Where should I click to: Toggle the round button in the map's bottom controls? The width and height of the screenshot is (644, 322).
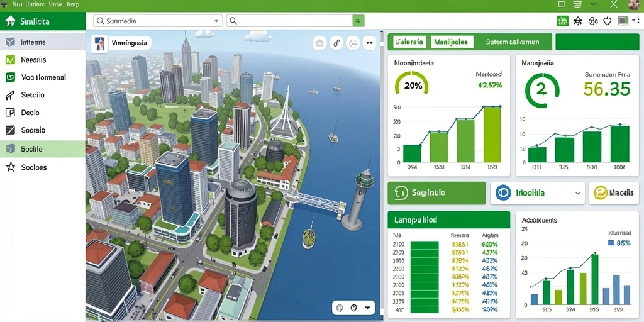click(x=353, y=307)
